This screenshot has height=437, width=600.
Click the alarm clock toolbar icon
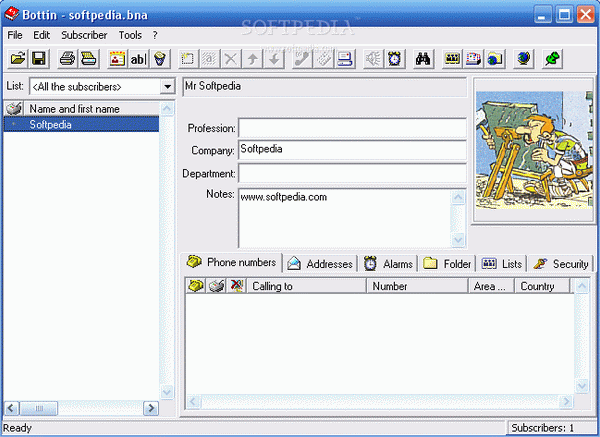pyautogui.click(x=395, y=59)
